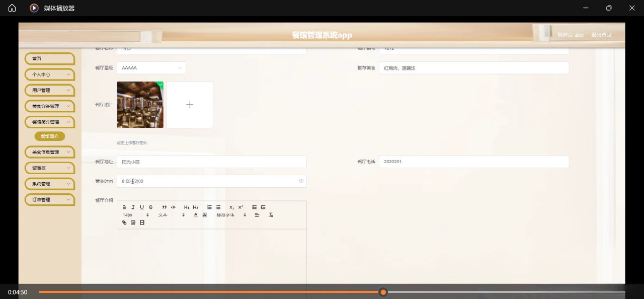
Task: Seek the video using the orange progress bar
Action: (x=332, y=292)
